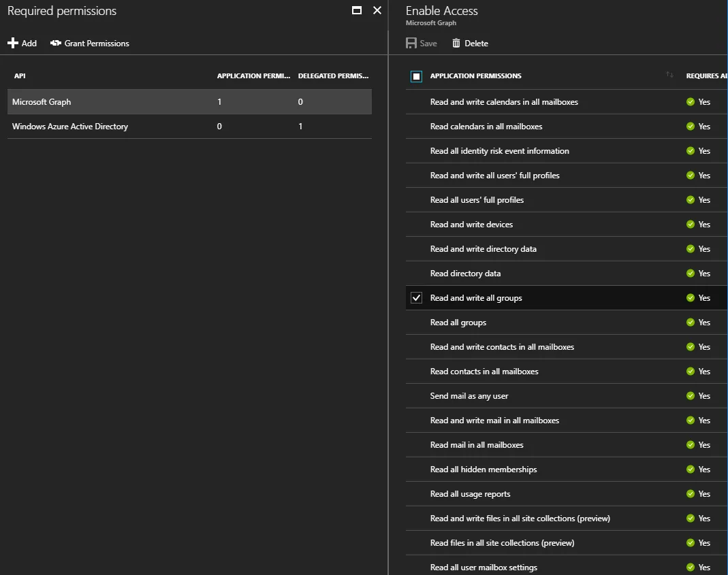Click Read all users' full profiles
728x575 pixels.
point(477,200)
